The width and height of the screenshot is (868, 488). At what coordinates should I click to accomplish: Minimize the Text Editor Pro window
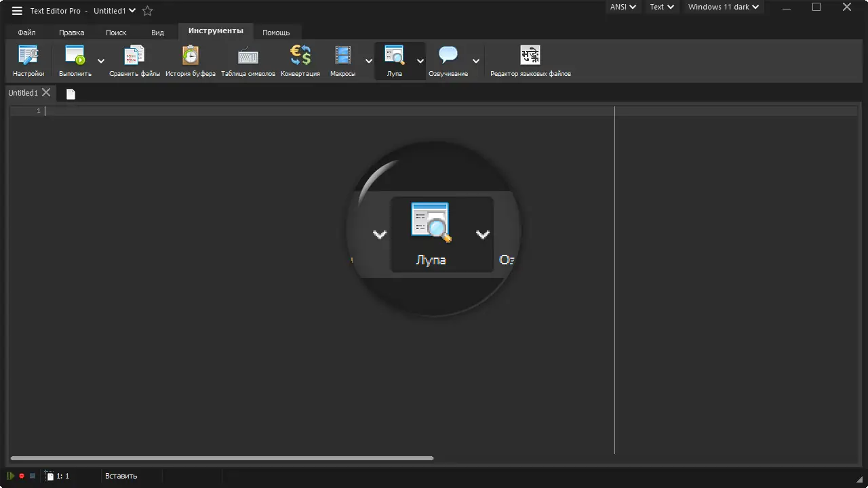786,7
